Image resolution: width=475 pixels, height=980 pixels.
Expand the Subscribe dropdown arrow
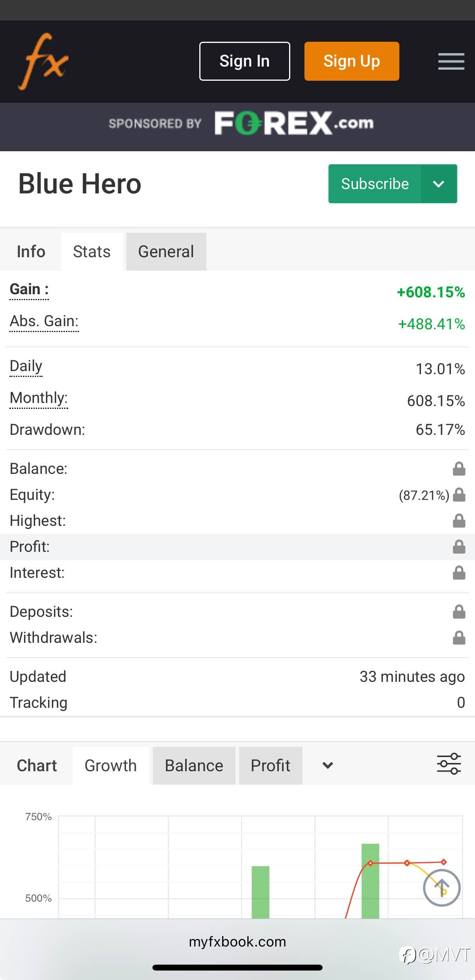[439, 184]
